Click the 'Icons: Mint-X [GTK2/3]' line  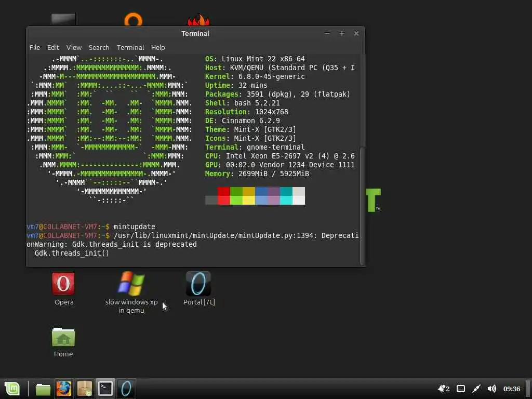[x=250, y=138]
